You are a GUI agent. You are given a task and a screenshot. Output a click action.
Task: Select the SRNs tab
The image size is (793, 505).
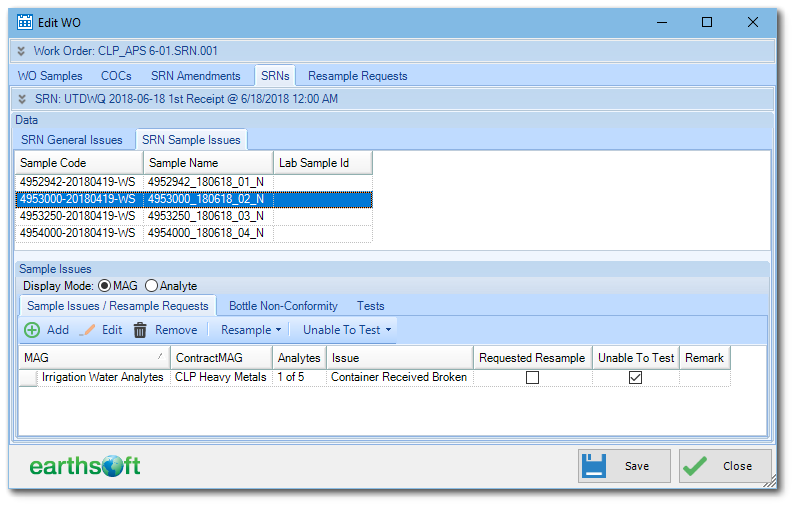(275, 76)
